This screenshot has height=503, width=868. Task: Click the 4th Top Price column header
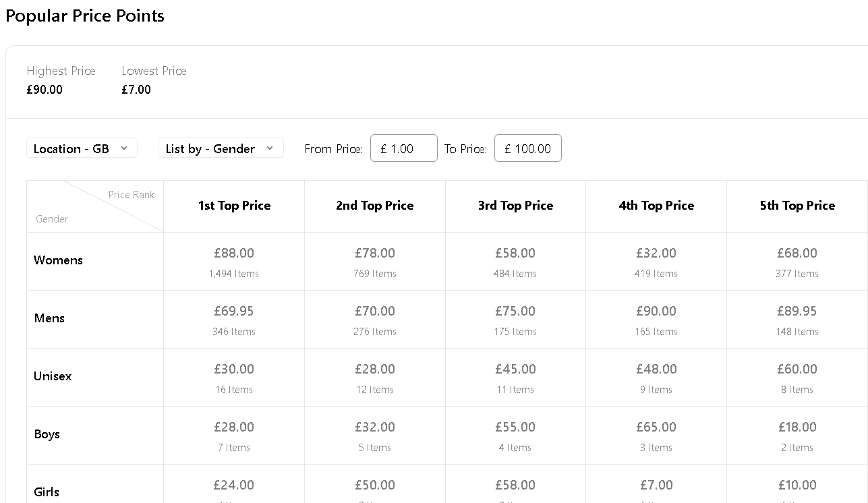(x=656, y=206)
